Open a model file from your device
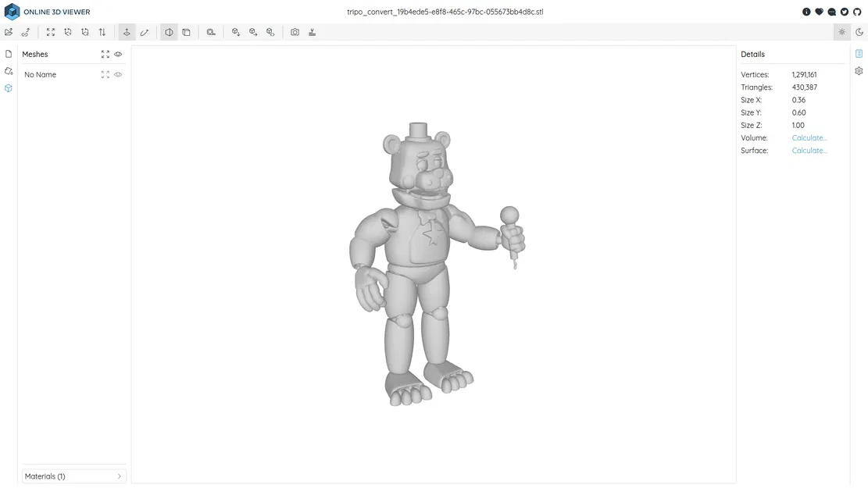Screen dimensions: 868x488 8,32
